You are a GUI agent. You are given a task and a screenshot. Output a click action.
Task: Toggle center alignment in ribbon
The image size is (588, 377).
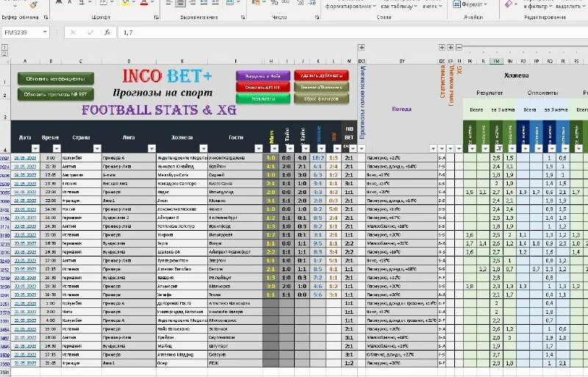[181, 3]
